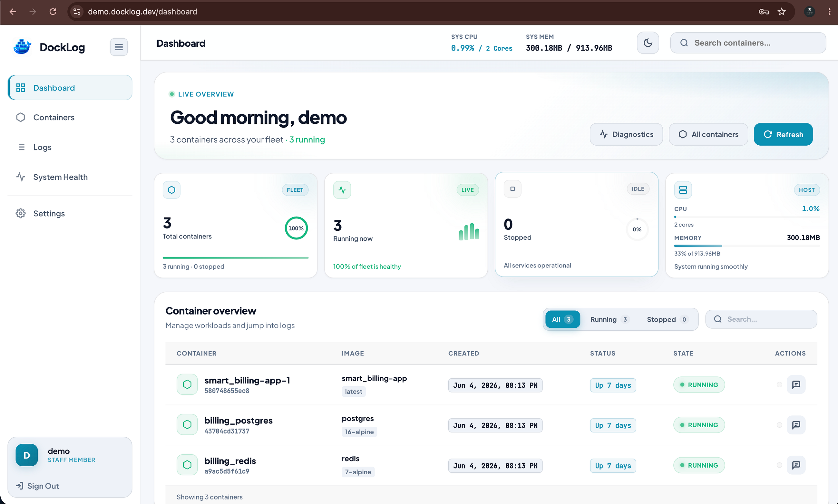Click the pulse icon on the Live card

342,189
